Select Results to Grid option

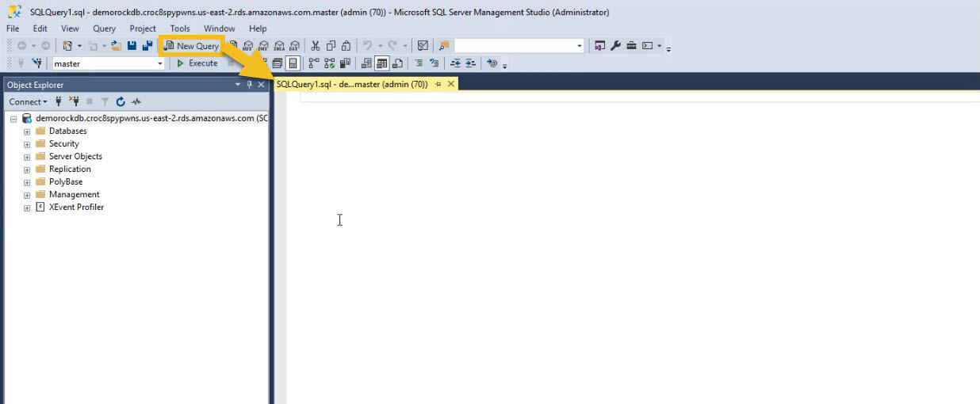pos(381,63)
